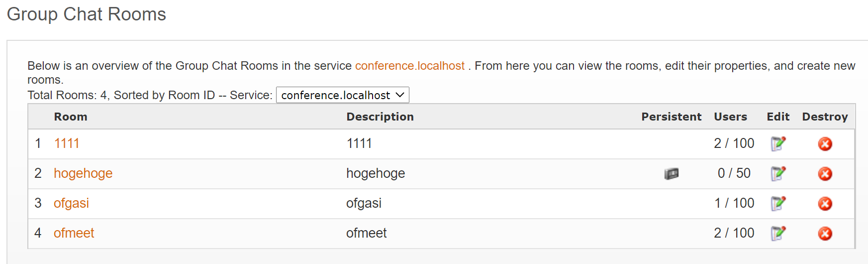Screen dimensions: 868x264
Task: Open the ofmeet room link
Action: tap(74, 233)
